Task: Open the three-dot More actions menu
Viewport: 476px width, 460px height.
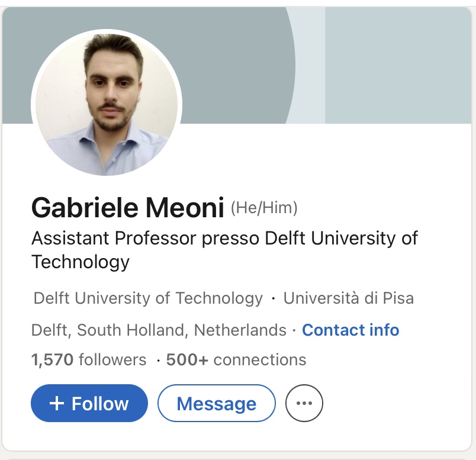Action: (x=304, y=403)
